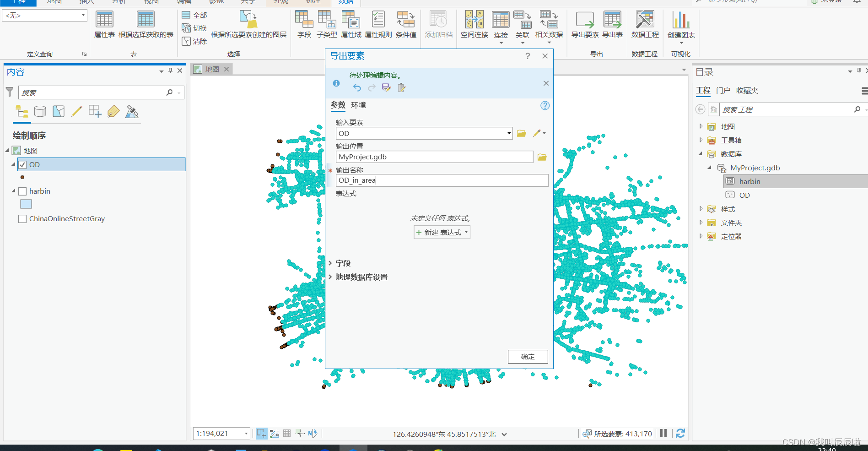Click OD layer brown point symbol
Screen dimensions: 868x451
22,177
